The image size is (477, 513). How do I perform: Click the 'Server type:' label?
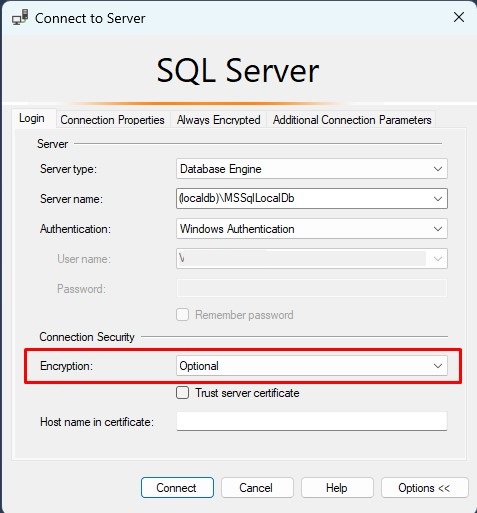[68, 169]
